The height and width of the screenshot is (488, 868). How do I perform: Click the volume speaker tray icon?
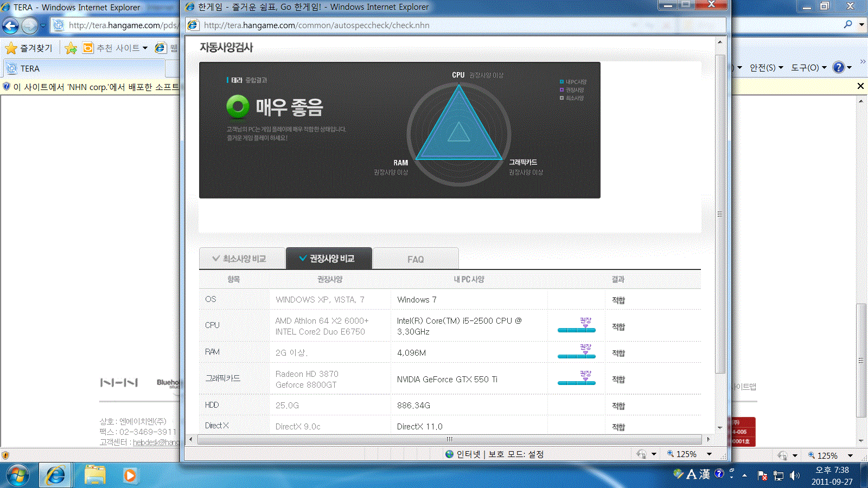[795, 476]
